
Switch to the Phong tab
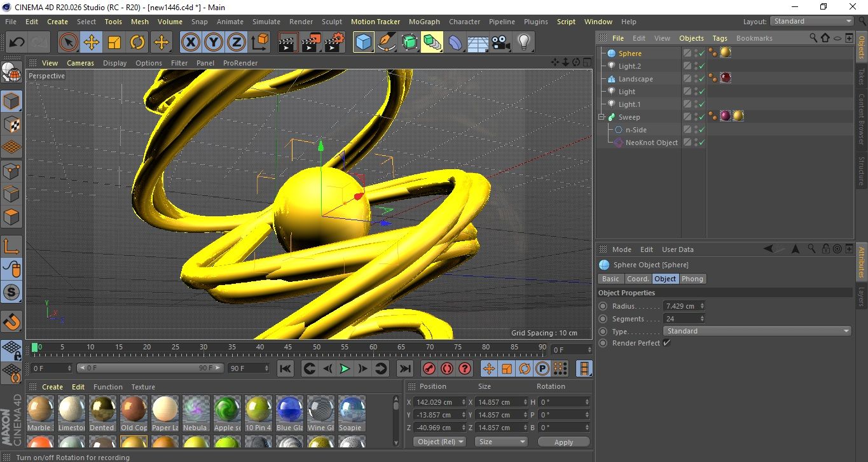[692, 279]
